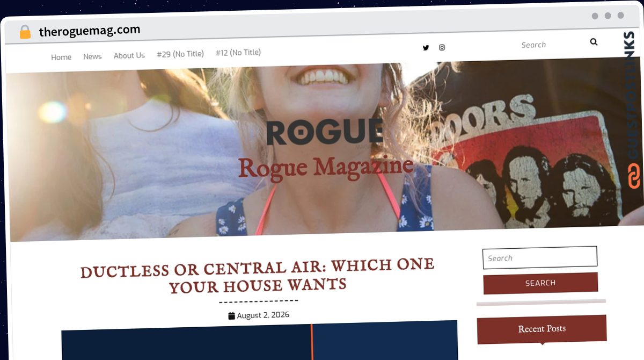Focus the sidebar Search input box
The image size is (644, 360).
tap(540, 257)
